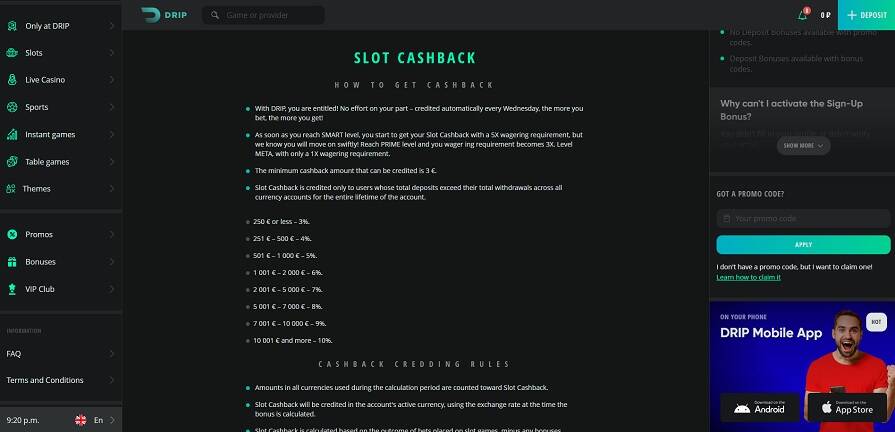Screen dimensions: 895x432
Task: Open the notifications bell
Action: point(802,15)
